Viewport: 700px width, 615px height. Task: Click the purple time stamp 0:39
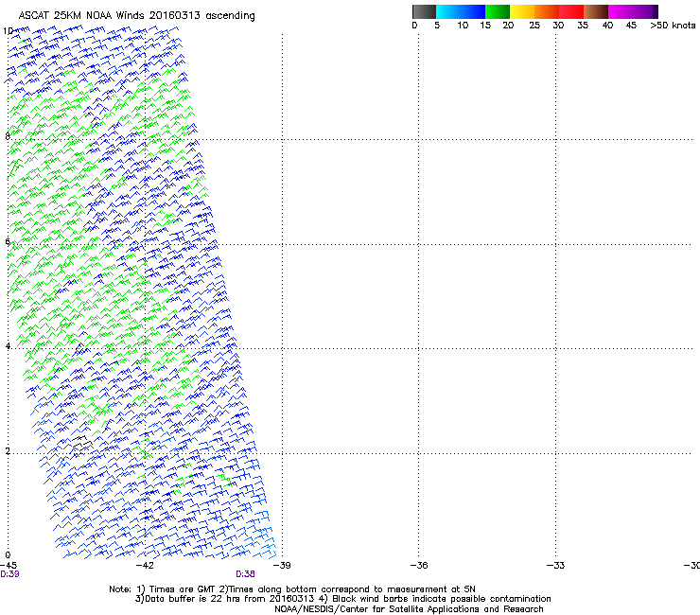(9, 574)
